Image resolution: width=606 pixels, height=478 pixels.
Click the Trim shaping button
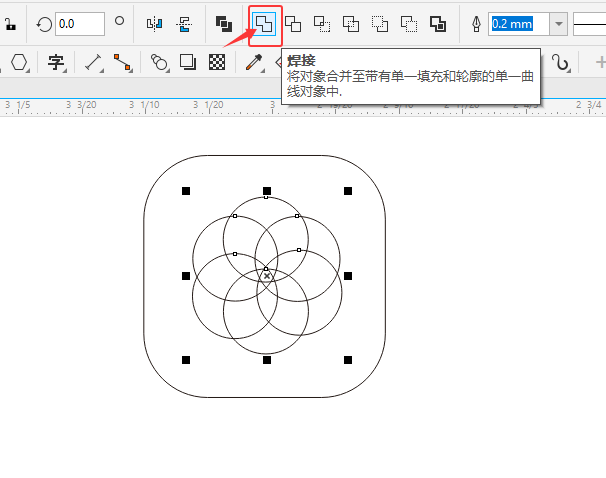[293, 24]
